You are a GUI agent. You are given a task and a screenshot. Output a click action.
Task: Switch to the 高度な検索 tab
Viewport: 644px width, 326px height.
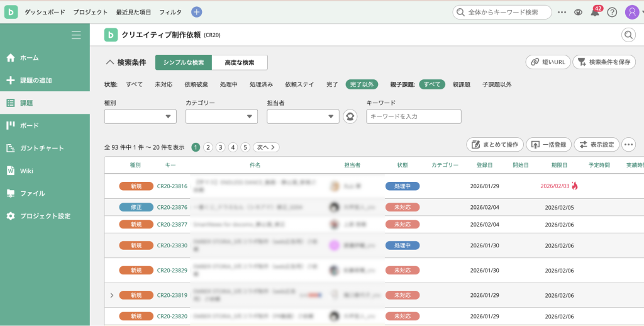[240, 62]
